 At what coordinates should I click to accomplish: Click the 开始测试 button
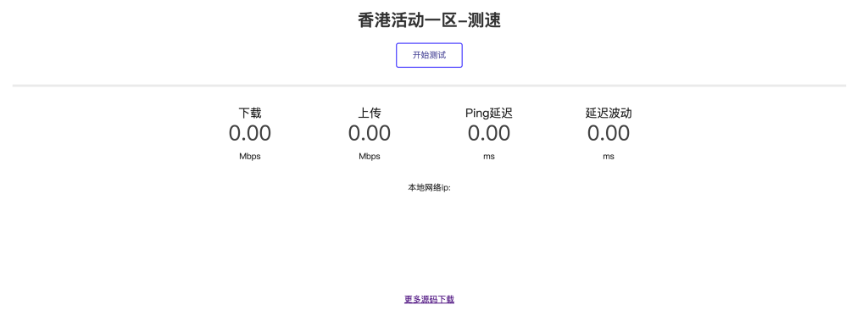tap(429, 55)
